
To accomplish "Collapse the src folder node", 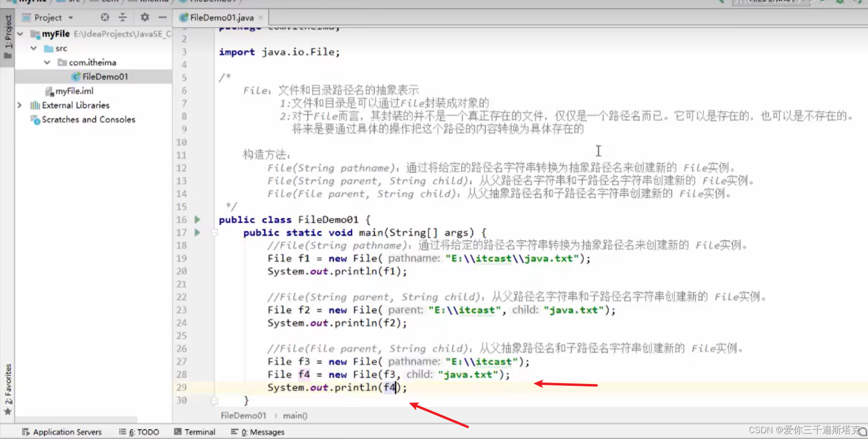I will pos(33,48).
